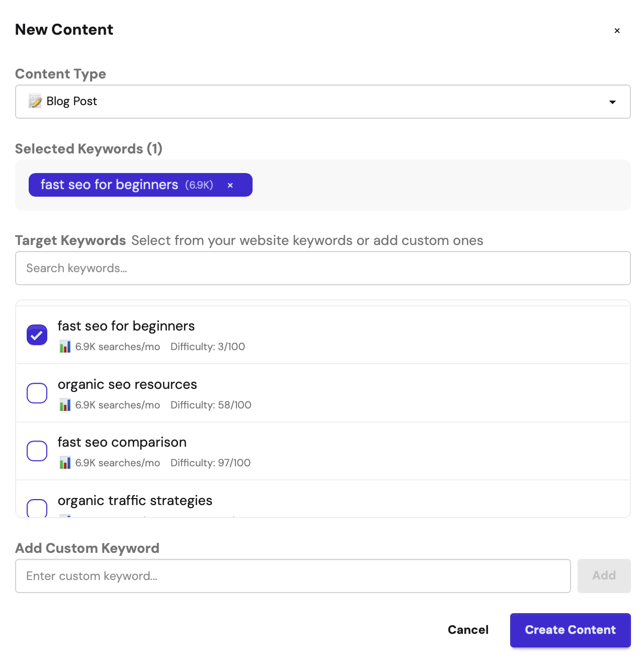Uncheck the fast seo for beginners keyword
The height and width of the screenshot is (663, 644).
pos(36,335)
